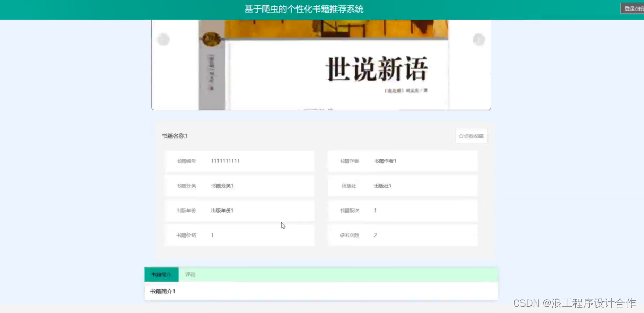Image resolution: width=644 pixels, height=313 pixels.
Task: Click the carousel next navigation circle
Action: [x=479, y=39]
